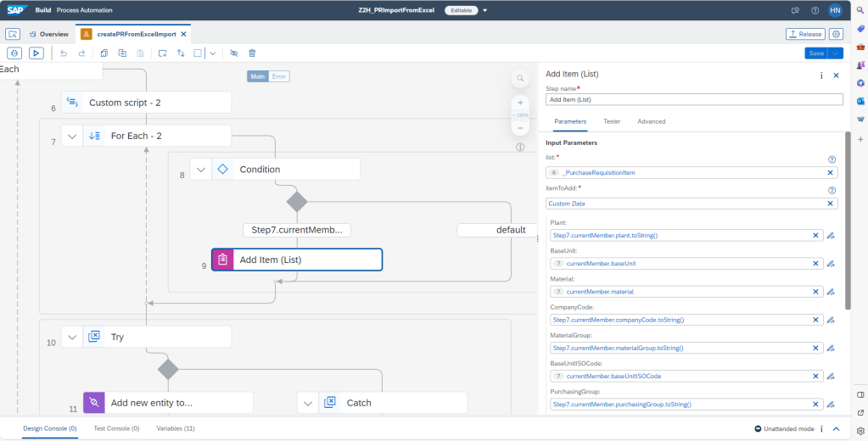Image resolution: width=868 pixels, height=441 pixels.
Task: Delete selection using the trash icon
Action: (252, 53)
